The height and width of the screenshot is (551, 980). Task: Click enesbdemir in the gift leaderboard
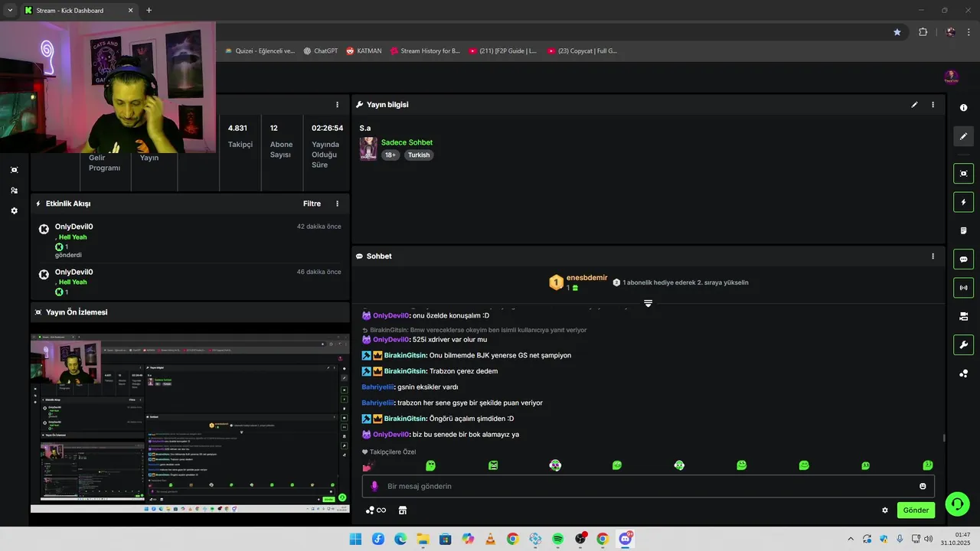(586, 278)
